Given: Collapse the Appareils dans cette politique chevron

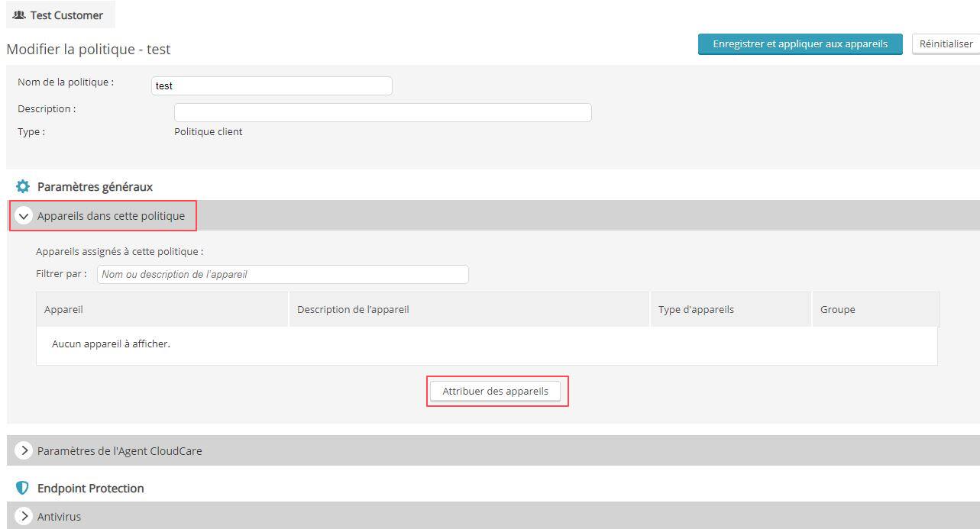Looking at the screenshot, I should 23,216.
